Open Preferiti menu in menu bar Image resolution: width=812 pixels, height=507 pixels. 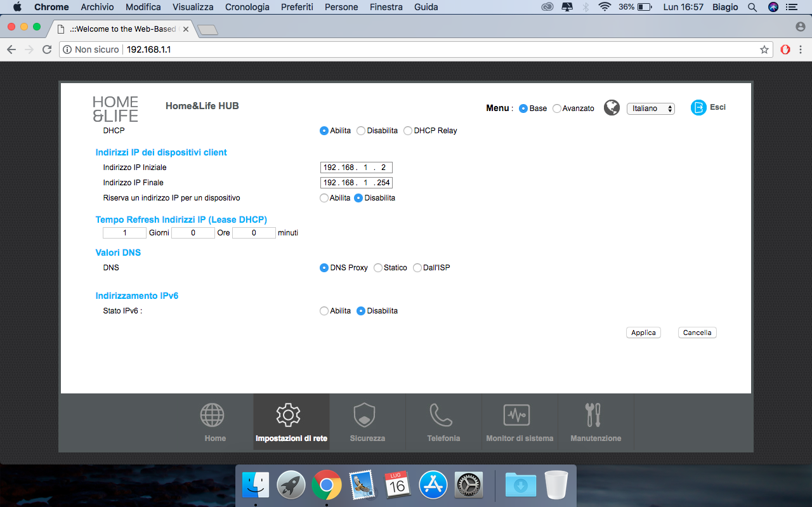296,7
